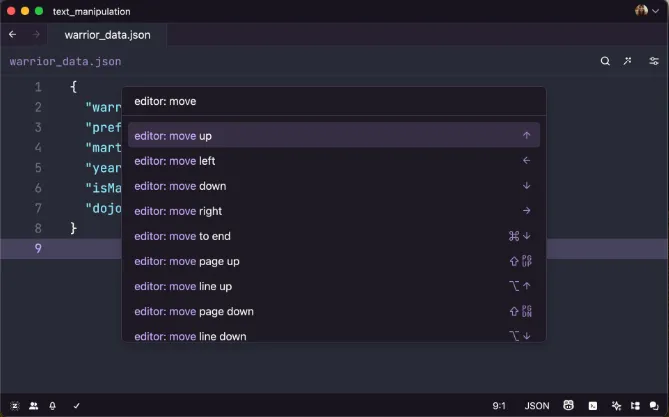The height and width of the screenshot is (417, 669).
Task: Open the notifications bell icon
Action: click(52, 405)
